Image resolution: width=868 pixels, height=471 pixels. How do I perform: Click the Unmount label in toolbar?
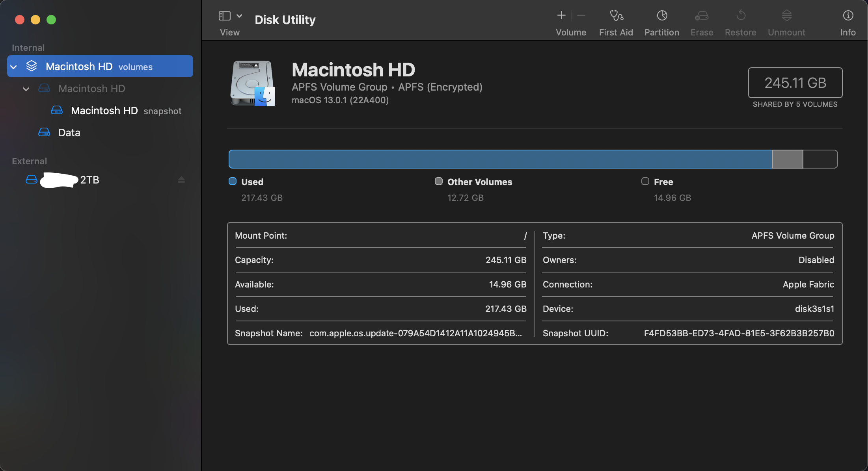point(786,32)
